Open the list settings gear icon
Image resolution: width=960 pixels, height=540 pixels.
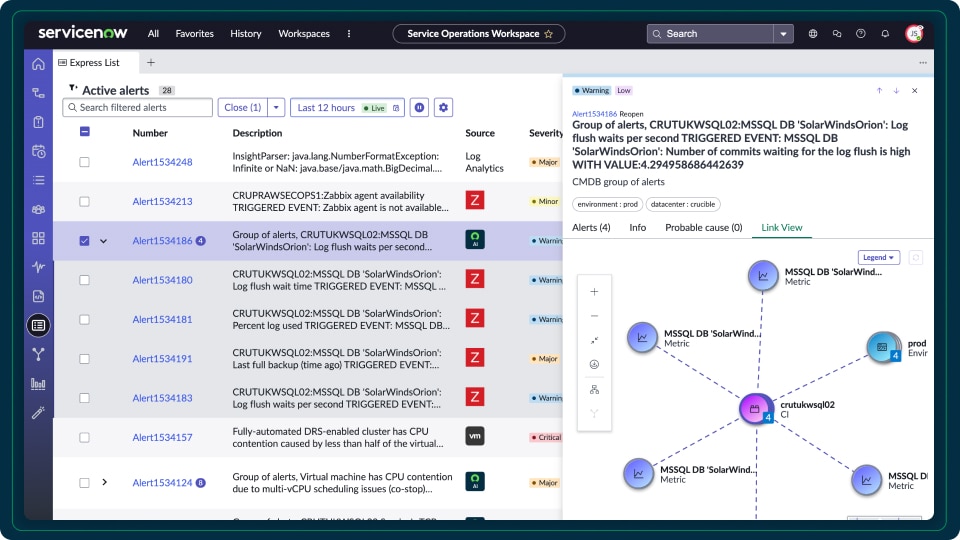[x=444, y=108]
